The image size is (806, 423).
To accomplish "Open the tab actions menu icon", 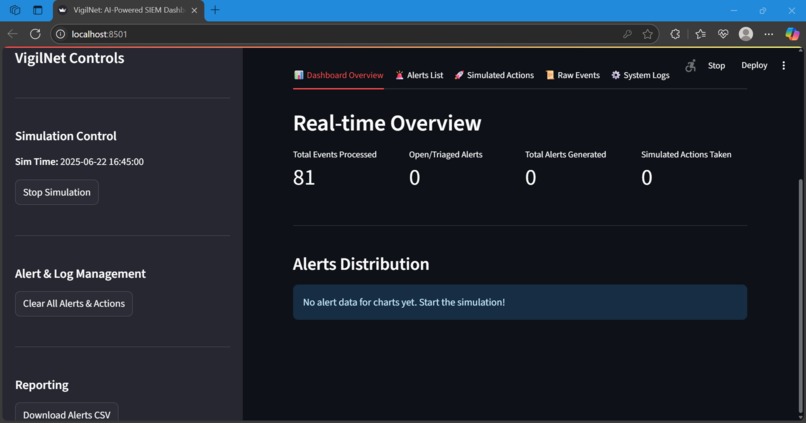I will [x=38, y=10].
